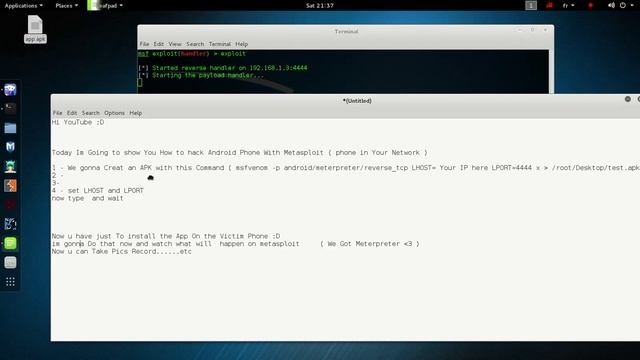Click line '1 - We gonna Creat an APK'
Image resolution: width=640 pixels, height=360 pixels.
pos(345,168)
